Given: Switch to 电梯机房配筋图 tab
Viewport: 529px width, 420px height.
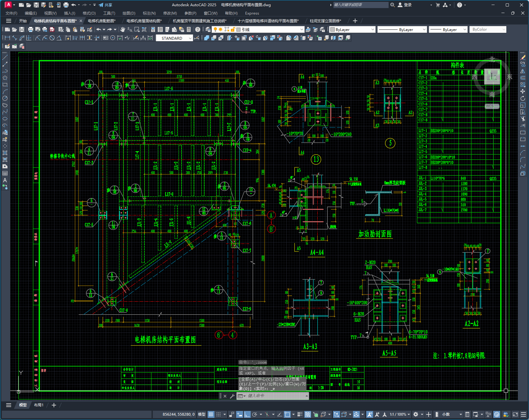Looking at the screenshot, I should 102,21.
